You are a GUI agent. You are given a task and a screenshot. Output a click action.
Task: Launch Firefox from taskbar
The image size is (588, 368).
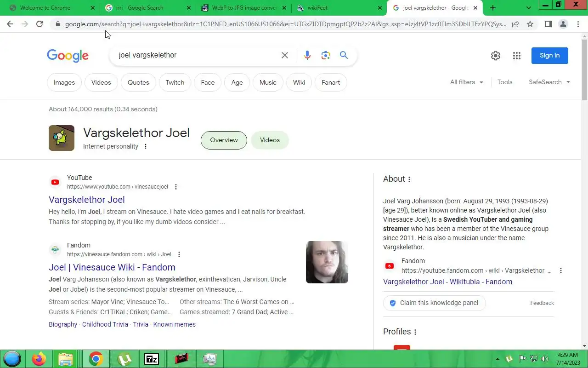39,359
